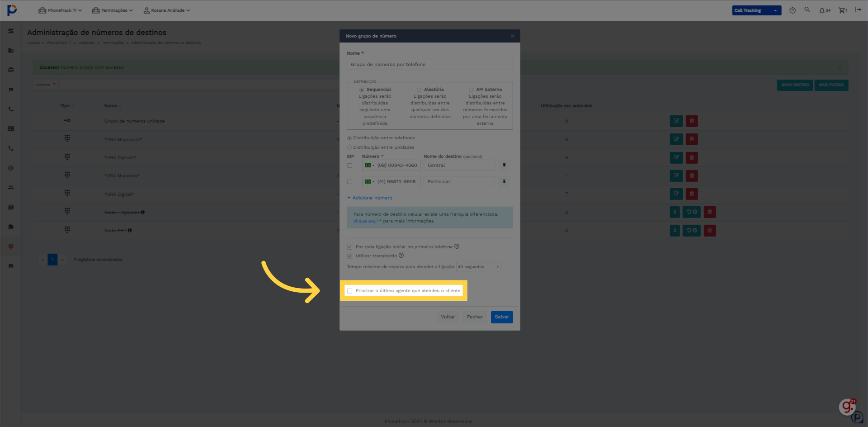
Task: Open the PhoneTrack TI menu
Action: tap(60, 10)
